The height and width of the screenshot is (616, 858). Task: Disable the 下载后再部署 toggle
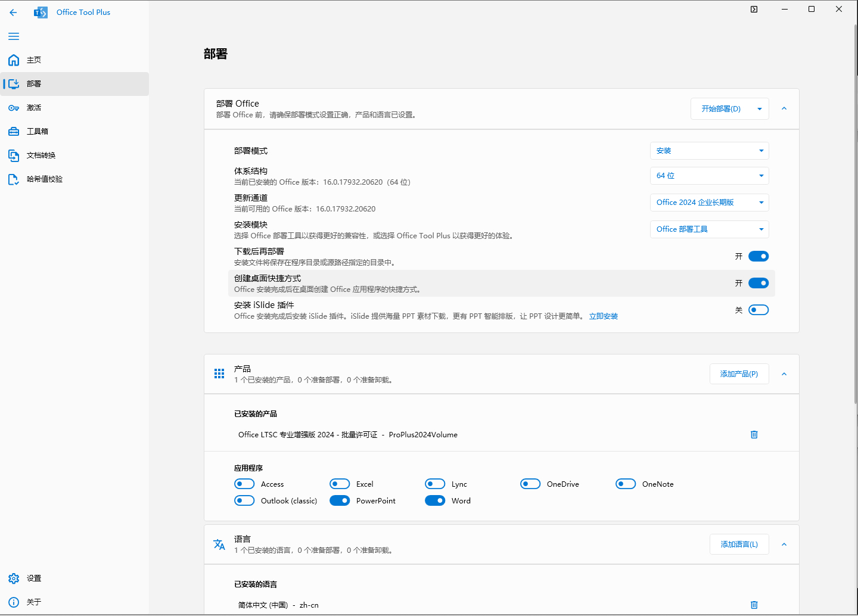tap(758, 256)
